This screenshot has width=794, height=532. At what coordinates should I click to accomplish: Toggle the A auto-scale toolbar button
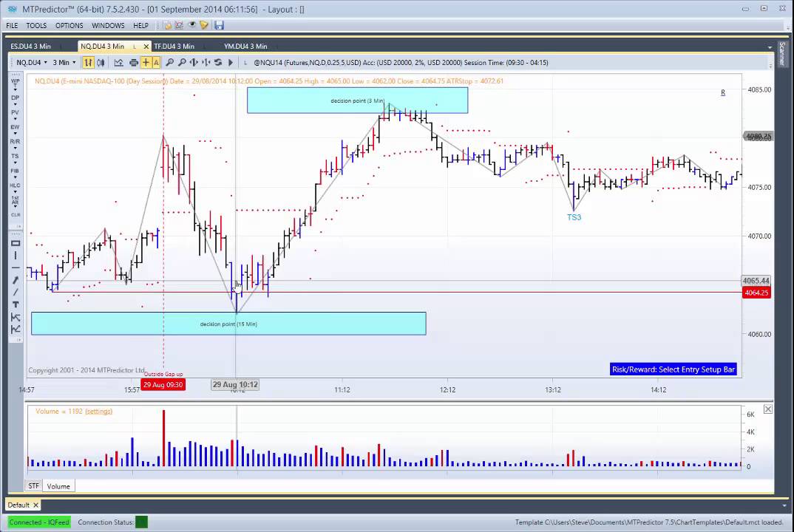coord(156,62)
